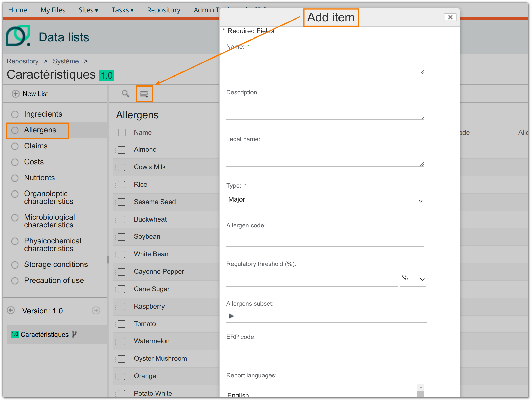Click the Allergen code input field
The height and width of the screenshot is (401, 532).
point(325,239)
